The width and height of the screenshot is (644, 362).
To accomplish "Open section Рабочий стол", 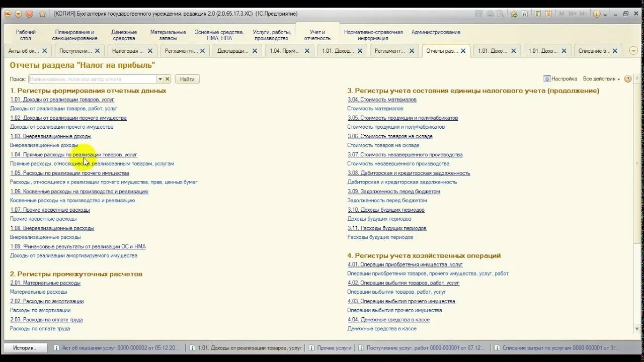I will [x=26, y=35].
